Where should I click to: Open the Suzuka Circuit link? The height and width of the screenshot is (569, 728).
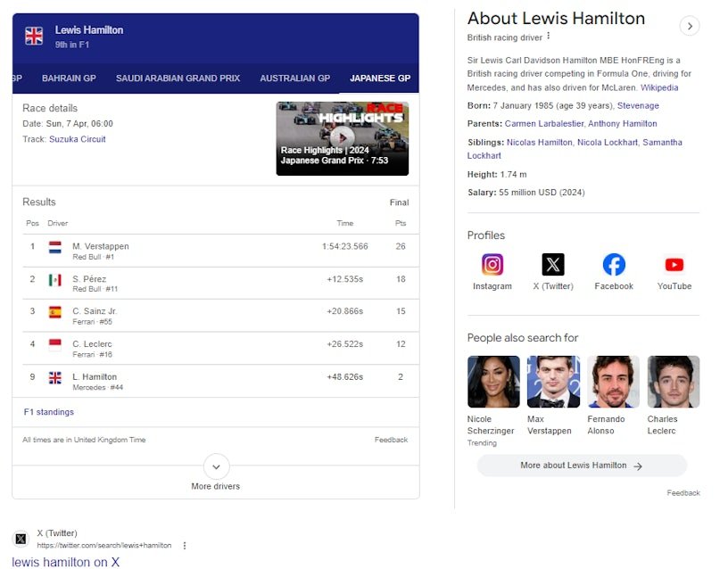click(x=77, y=139)
